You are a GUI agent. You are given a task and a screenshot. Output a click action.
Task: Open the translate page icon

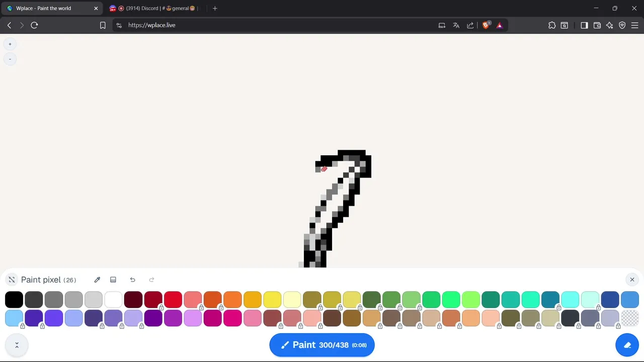[x=456, y=25]
